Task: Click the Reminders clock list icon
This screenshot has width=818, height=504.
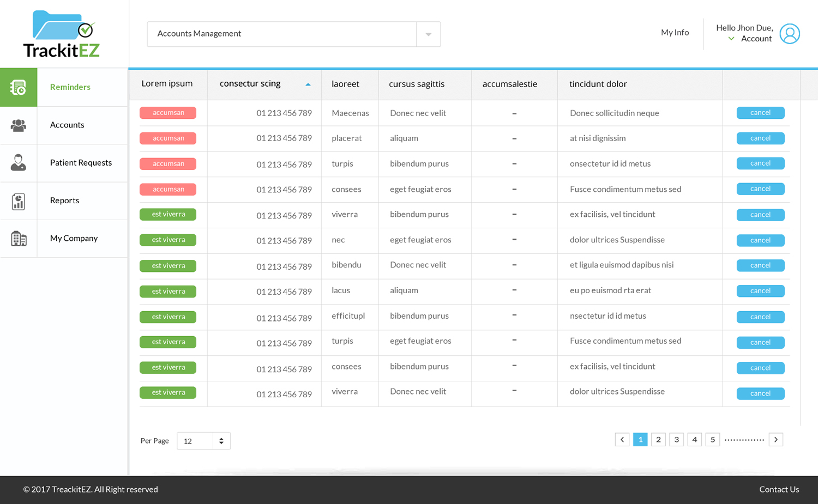Action: point(19,87)
